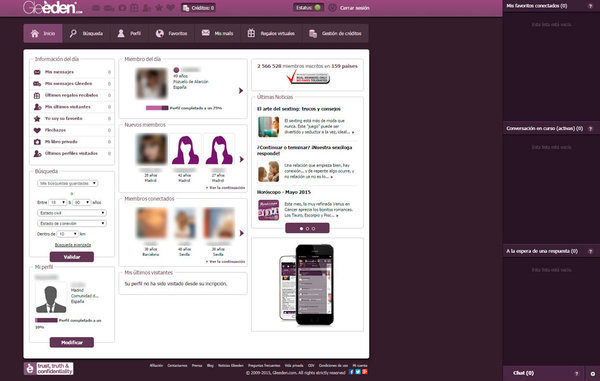
Task: Click the envelope icon beside Mis mensajes
Action: click(x=37, y=72)
